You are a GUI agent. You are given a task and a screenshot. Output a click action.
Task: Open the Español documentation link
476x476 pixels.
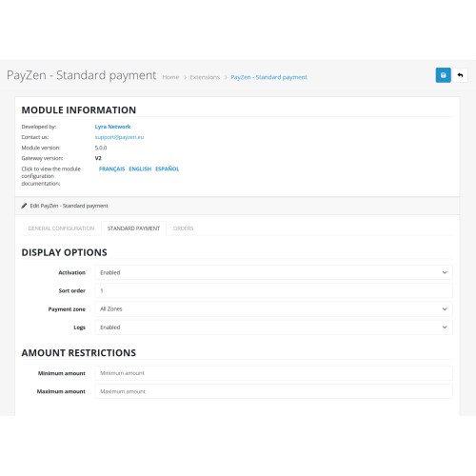pos(168,169)
